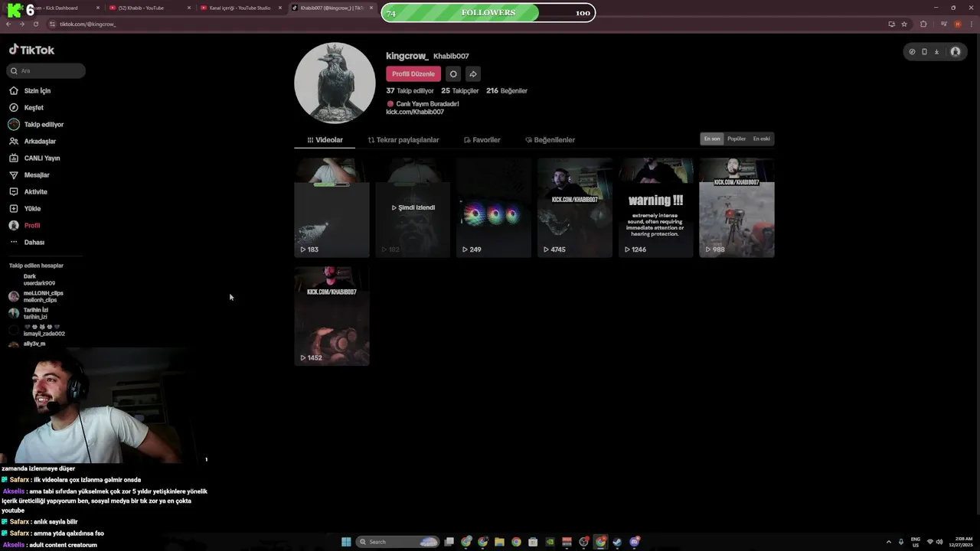Screen dimensions: 980x551
Task: Click the install app icon in address bar
Action: pyautogui.click(x=891, y=24)
